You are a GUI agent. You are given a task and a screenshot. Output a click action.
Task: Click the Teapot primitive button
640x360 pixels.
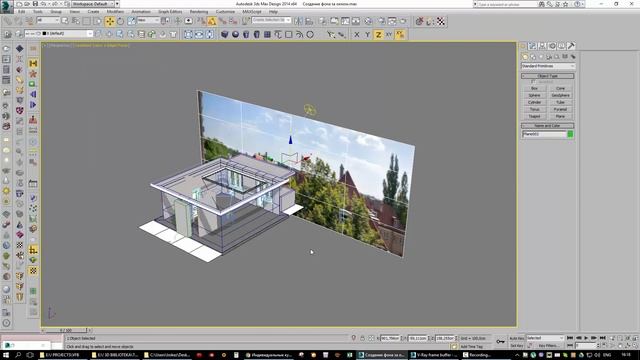click(534, 116)
